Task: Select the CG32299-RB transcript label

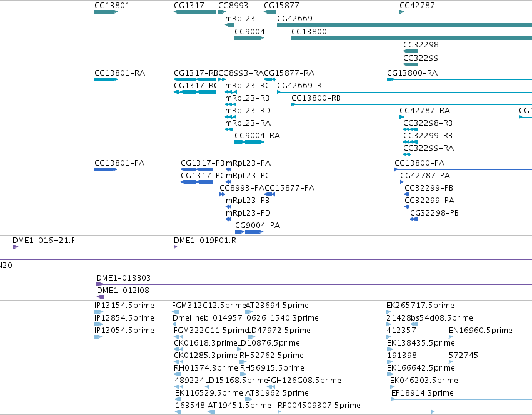Action: (428, 136)
